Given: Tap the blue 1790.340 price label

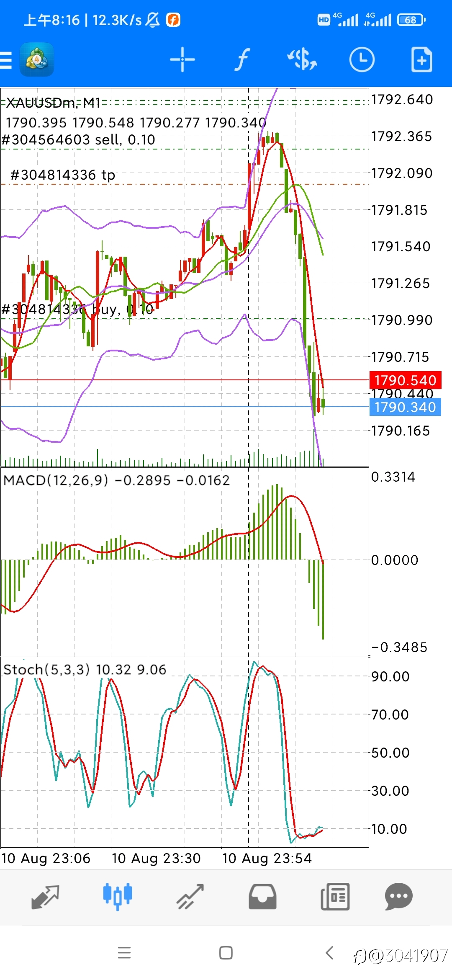Looking at the screenshot, I should point(405,407).
